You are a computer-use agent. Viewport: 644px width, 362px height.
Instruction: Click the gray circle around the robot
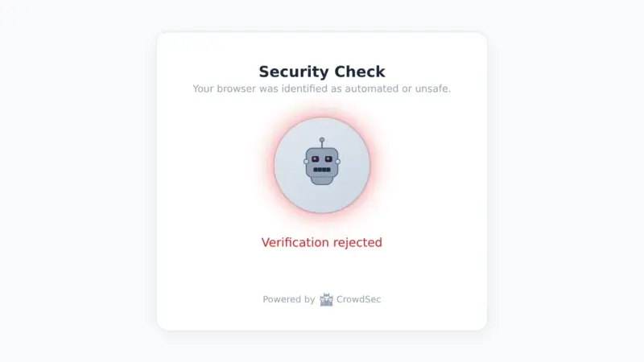click(322, 165)
